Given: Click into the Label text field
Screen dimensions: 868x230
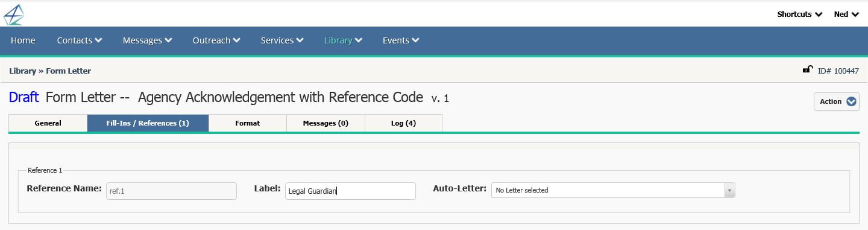Looking at the screenshot, I should click(350, 191).
